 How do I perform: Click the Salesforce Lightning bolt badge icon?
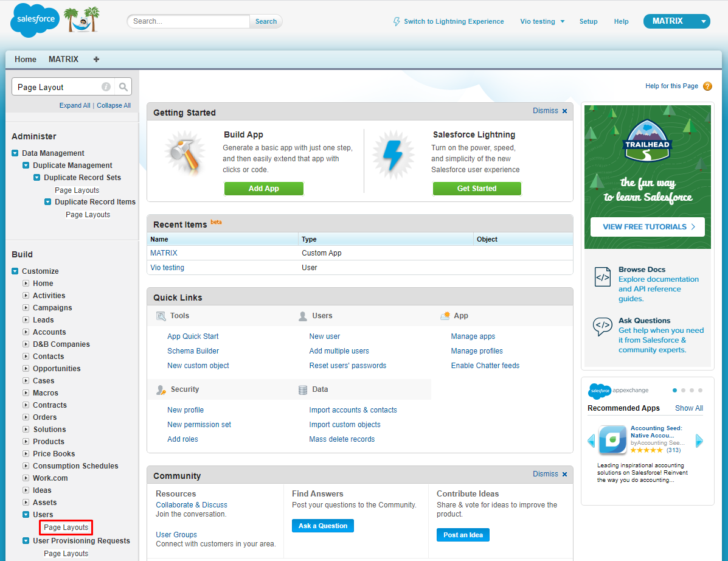[x=393, y=155]
